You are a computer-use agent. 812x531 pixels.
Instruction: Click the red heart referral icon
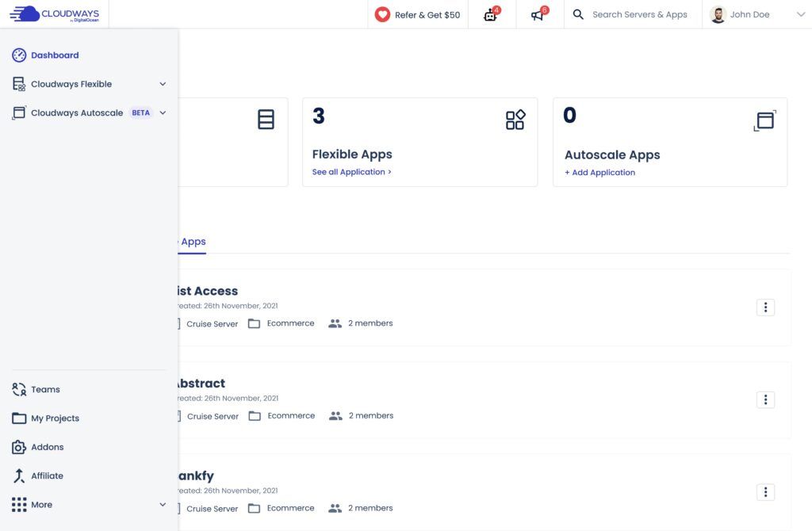382,14
